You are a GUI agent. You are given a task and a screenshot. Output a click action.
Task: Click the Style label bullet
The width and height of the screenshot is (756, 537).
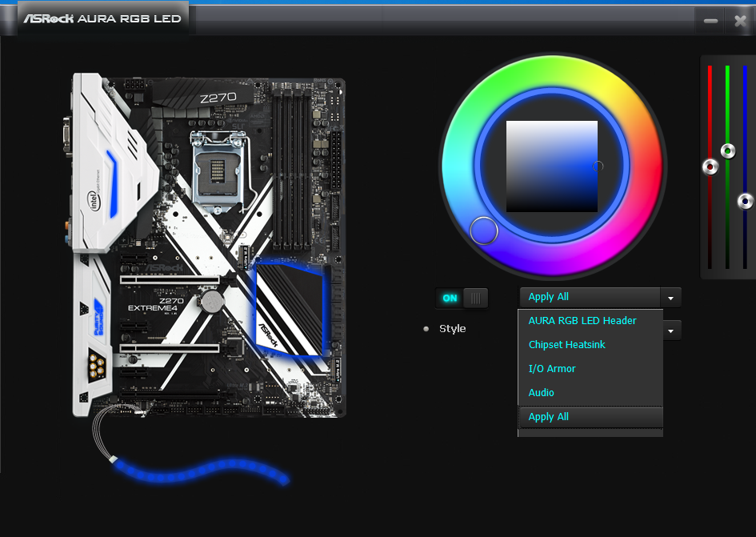pyautogui.click(x=426, y=329)
